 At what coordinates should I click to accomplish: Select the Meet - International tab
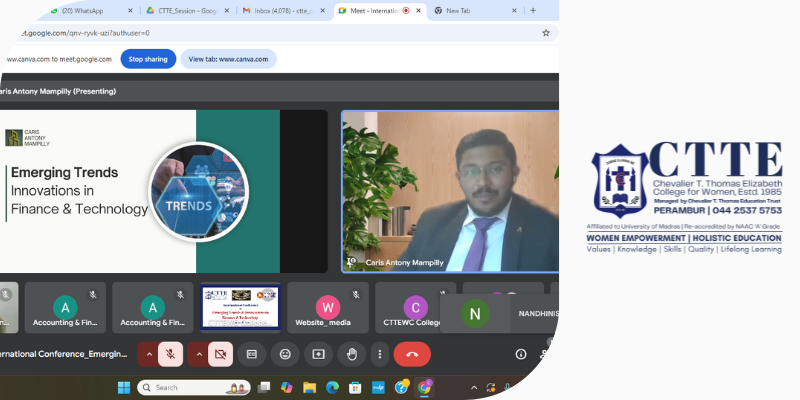point(379,10)
